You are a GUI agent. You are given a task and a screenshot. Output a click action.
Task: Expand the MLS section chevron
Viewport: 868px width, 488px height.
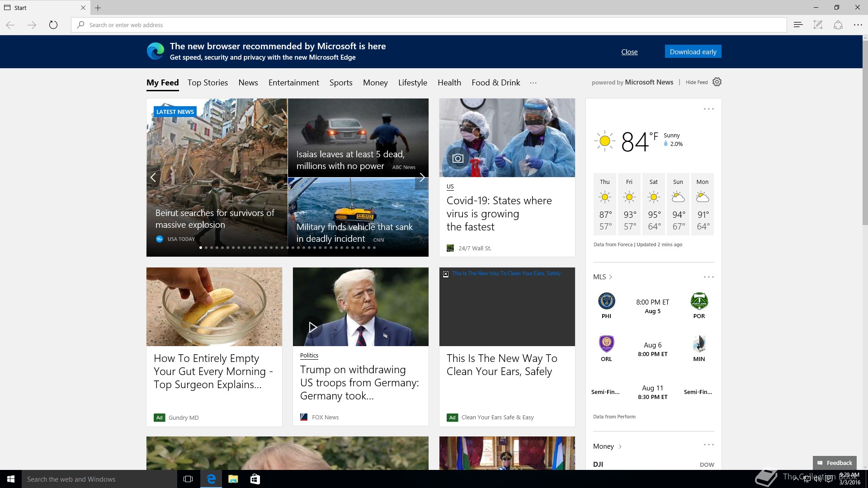[610, 277]
